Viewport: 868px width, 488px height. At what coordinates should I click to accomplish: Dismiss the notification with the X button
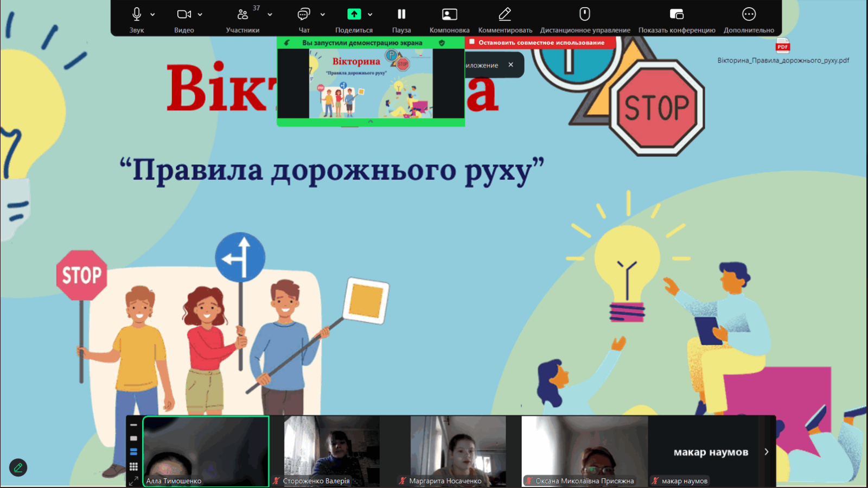point(510,65)
